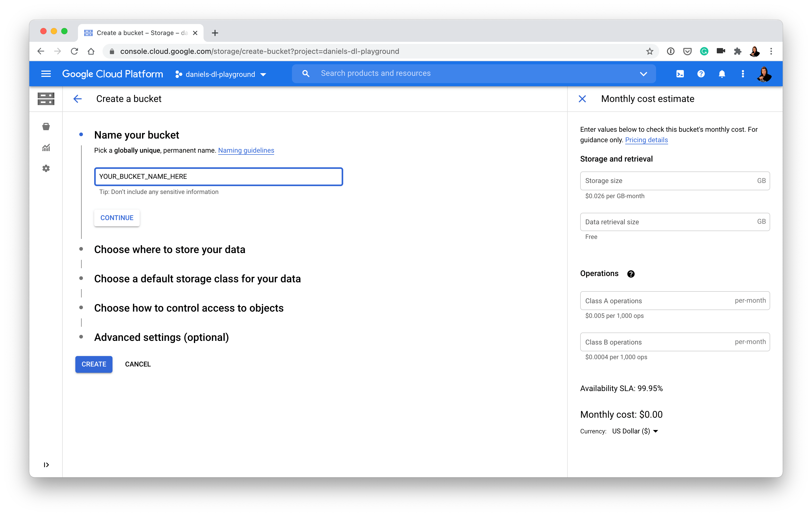The height and width of the screenshot is (516, 812).
Task: Open storage Settings via the gear icon
Action: pyautogui.click(x=46, y=168)
